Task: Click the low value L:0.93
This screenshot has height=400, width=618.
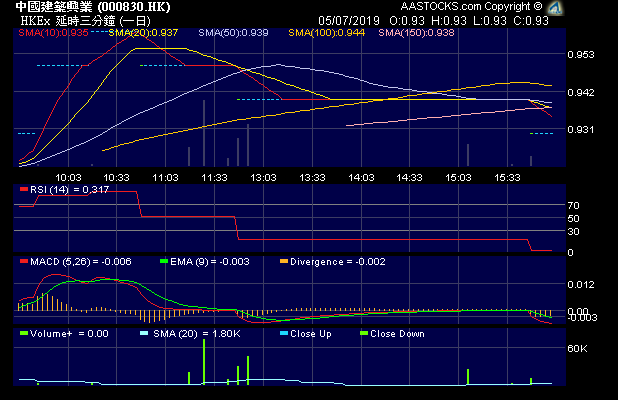Action: click(x=490, y=21)
